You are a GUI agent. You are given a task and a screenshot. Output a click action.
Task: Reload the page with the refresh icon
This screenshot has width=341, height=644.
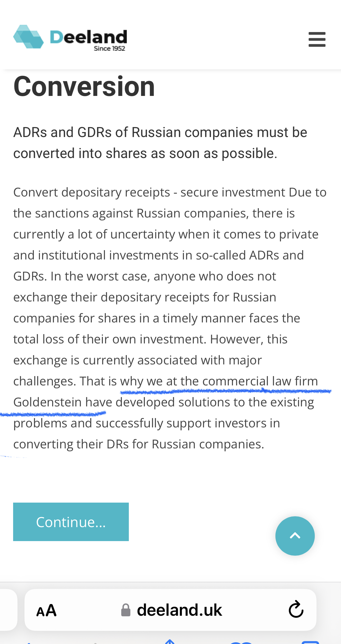(296, 609)
